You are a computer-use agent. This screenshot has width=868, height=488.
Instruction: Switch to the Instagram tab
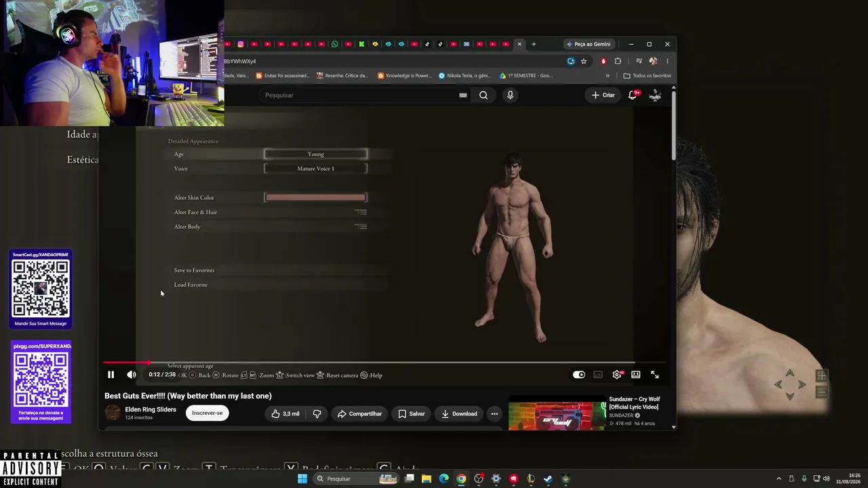point(241,44)
